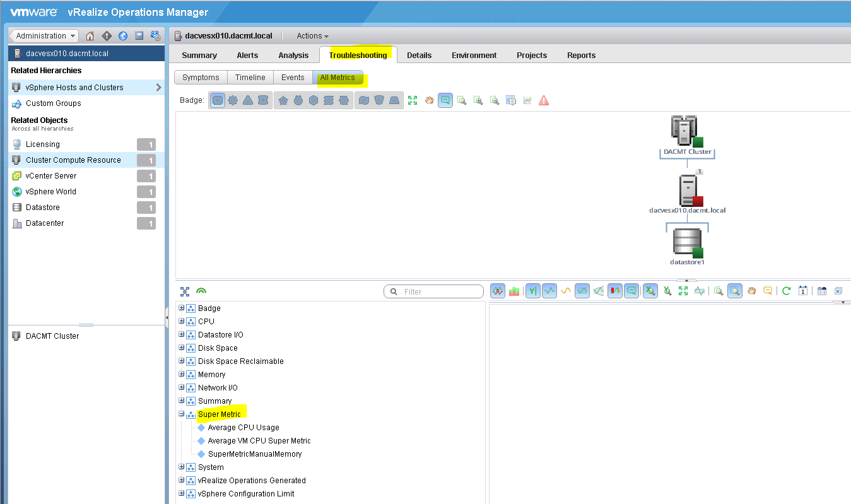This screenshot has height=504, width=851.
Task: Expand vSphere Hosts and Clusters arrow
Action: click(x=158, y=87)
